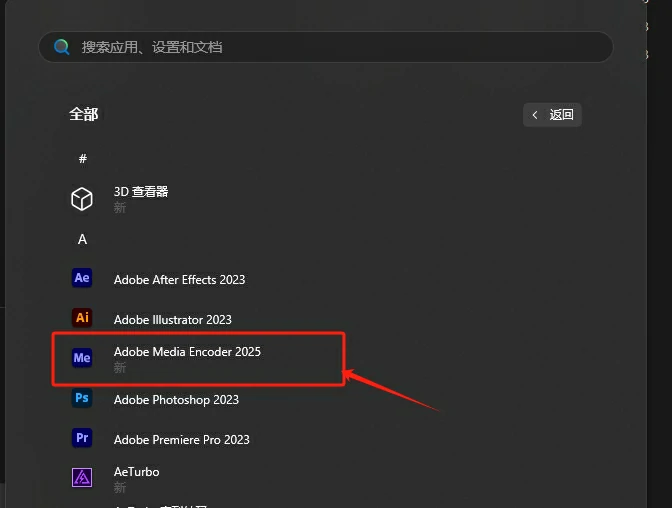672x508 pixels.
Task: Click the purple AeTurbo icon
Action: tap(82, 478)
